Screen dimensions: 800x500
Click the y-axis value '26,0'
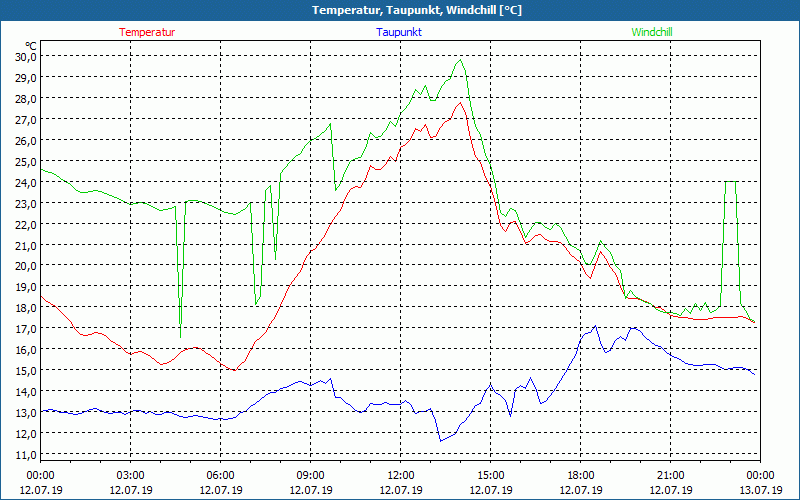click(x=26, y=140)
